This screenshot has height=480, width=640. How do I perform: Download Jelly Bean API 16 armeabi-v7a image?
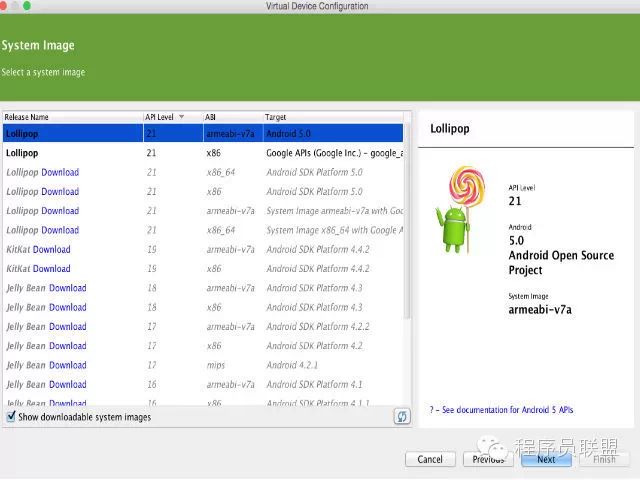pyautogui.click(x=68, y=384)
